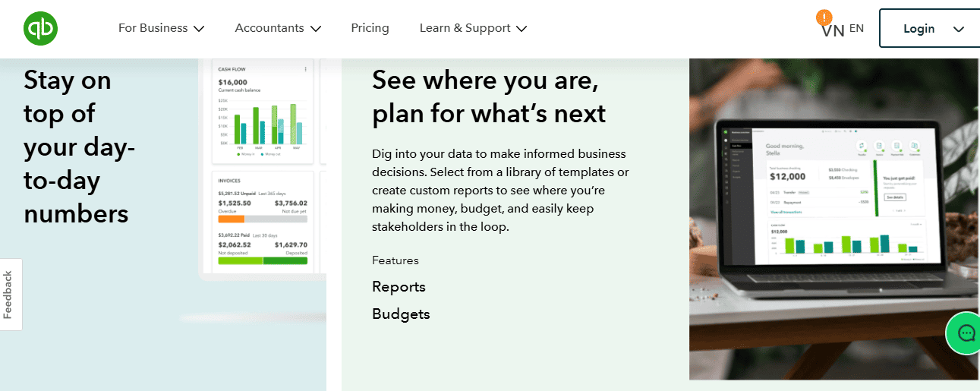980x391 pixels.
Task: Expand the Accountants menu chevron
Action: coord(315,29)
